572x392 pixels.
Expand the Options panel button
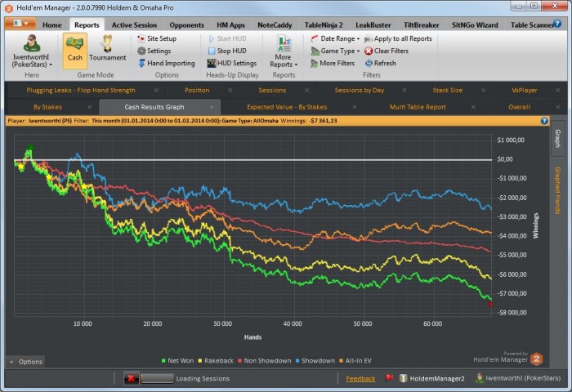pyautogui.click(x=26, y=362)
